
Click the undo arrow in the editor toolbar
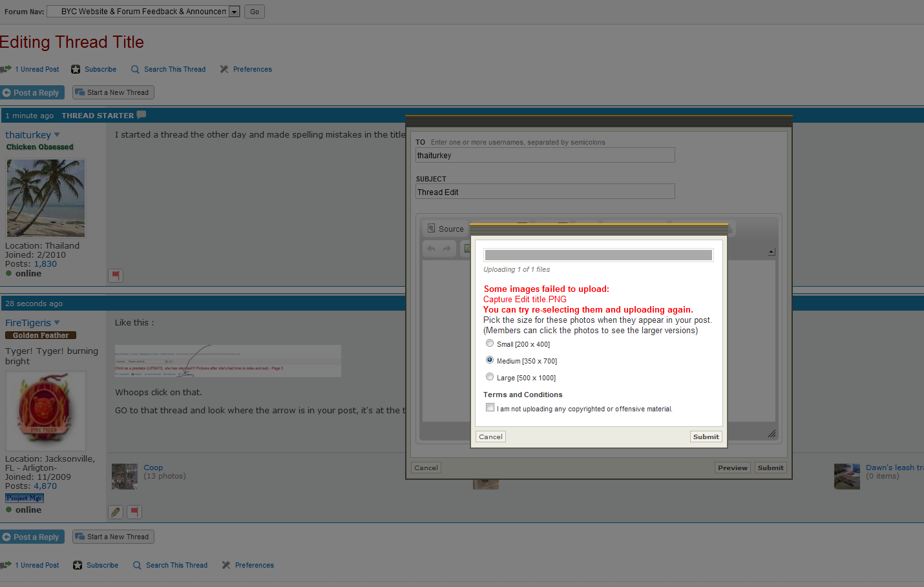coord(432,249)
